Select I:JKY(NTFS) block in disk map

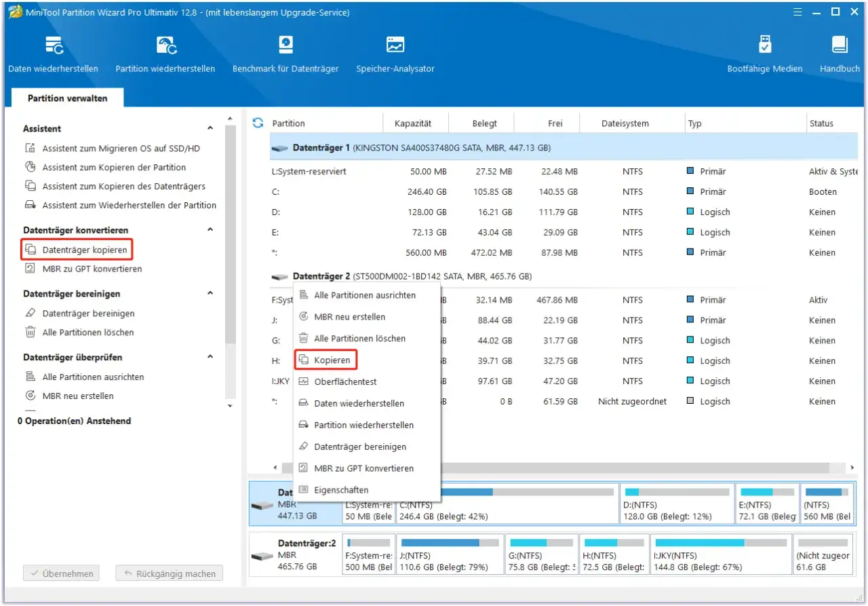click(720, 554)
